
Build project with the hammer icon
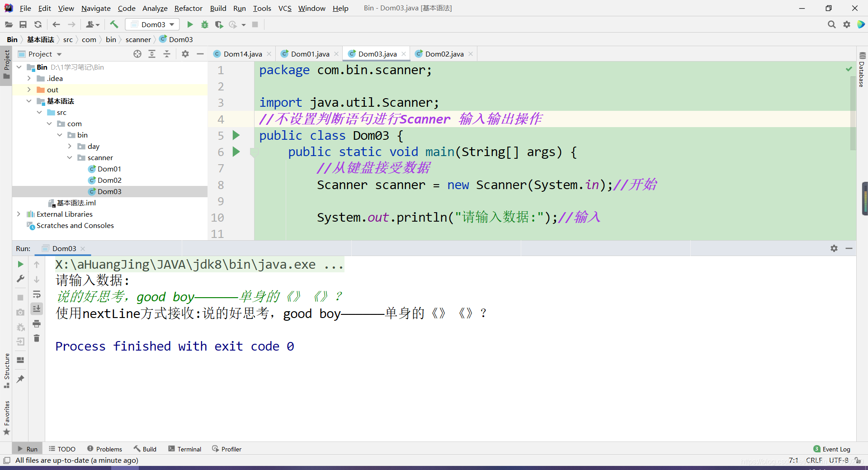pos(114,24)
